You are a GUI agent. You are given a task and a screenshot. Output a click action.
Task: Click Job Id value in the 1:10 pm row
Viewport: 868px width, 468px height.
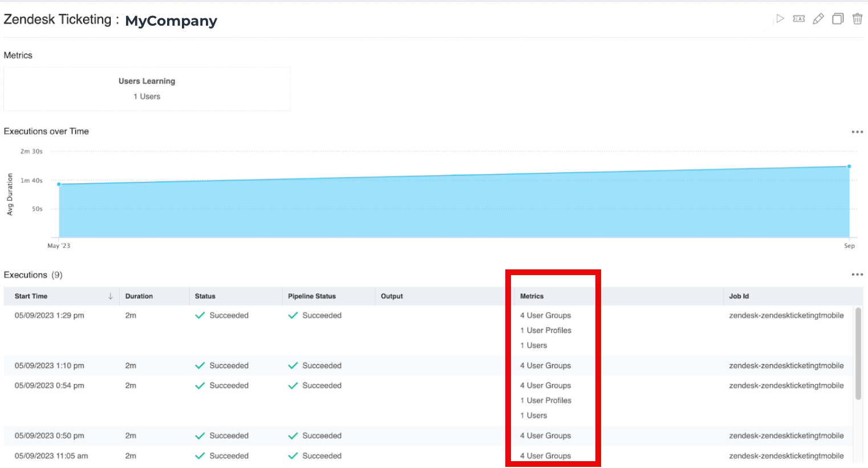[786, 365]
